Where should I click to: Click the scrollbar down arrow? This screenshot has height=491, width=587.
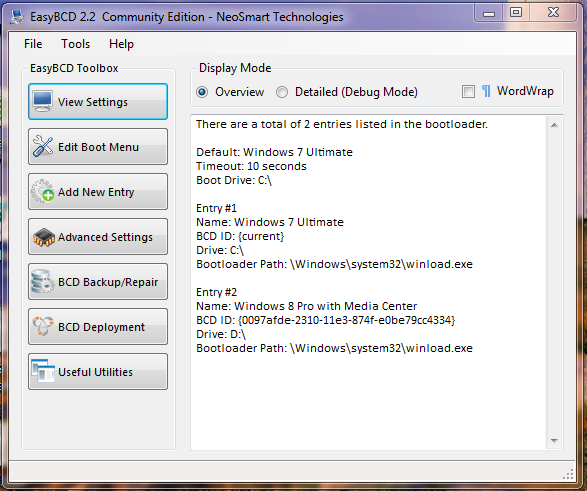point(554,441)
